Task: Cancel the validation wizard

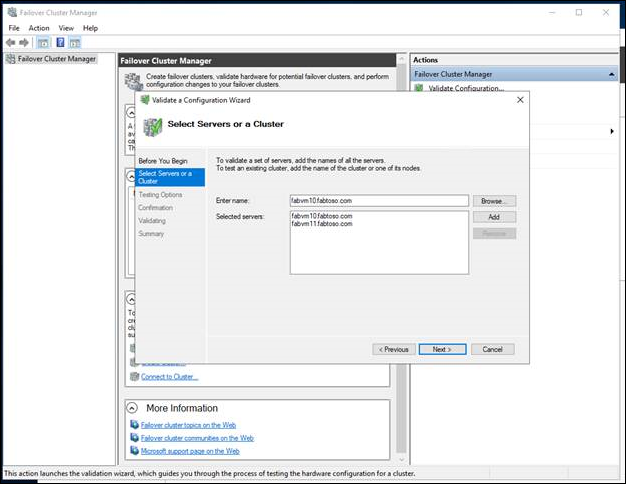Action: [x=493, y=349]
